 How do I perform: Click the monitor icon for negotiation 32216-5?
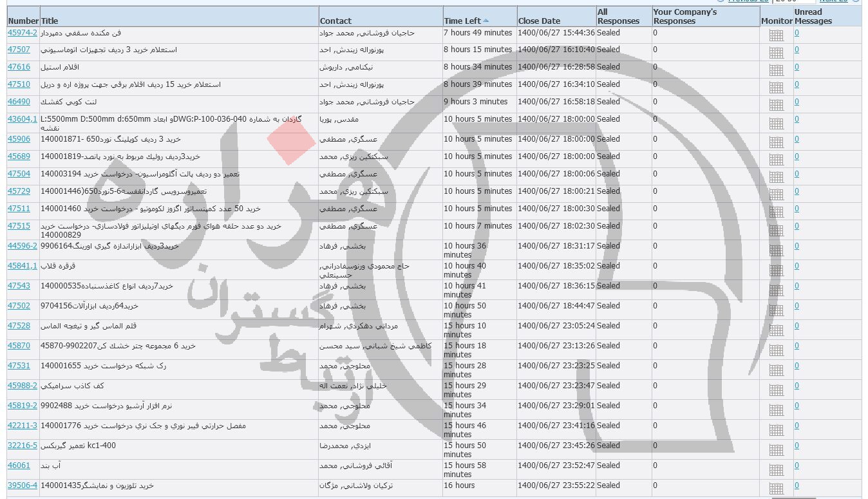click(x=776, y=449)
